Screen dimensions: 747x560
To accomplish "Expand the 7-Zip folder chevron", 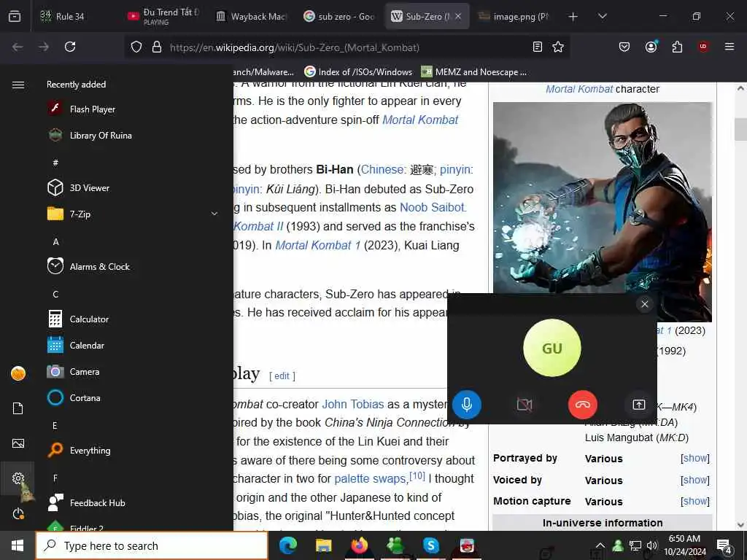I will 214,214.
